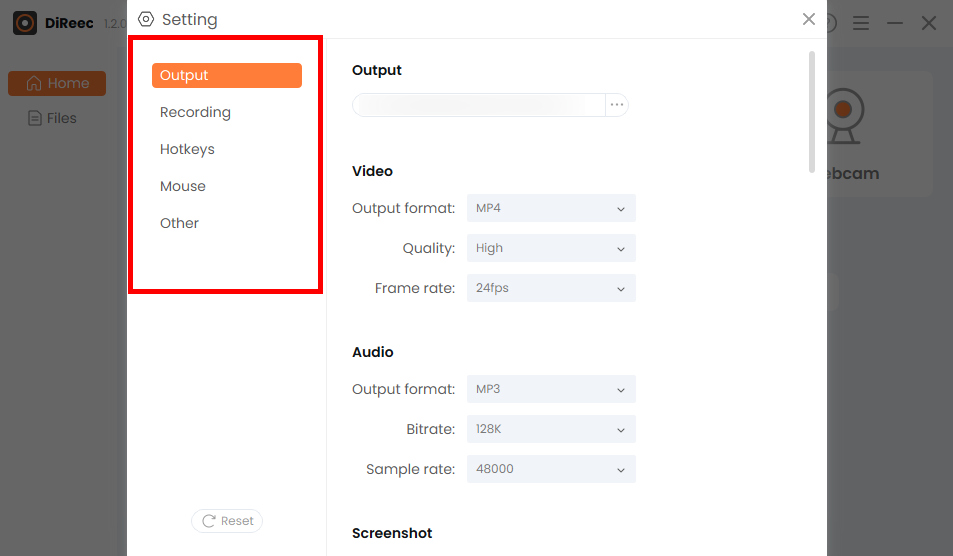953x556 pixels.
Task: Click the DiReec app logo
Action: click(25, 23)
